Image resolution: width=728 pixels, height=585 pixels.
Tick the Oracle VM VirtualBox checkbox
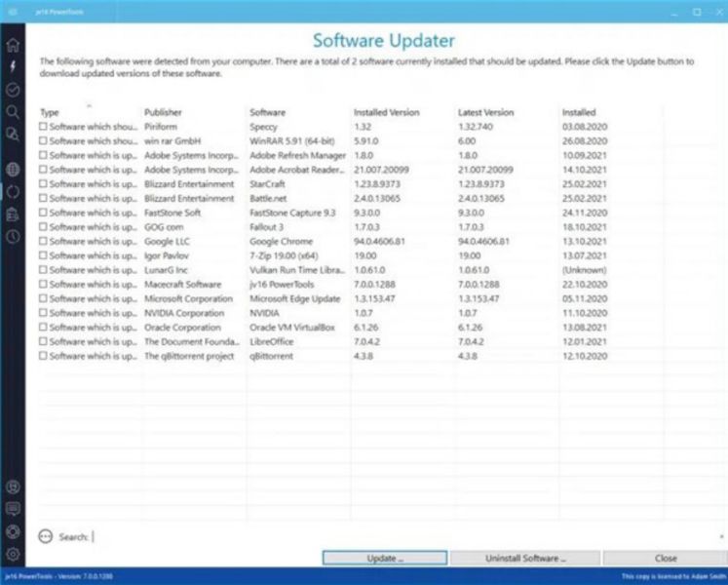(x=43, y=328)
